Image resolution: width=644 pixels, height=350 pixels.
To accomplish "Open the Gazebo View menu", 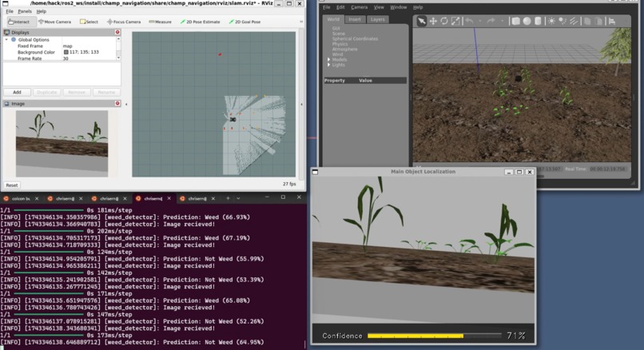I will [379, 7].
